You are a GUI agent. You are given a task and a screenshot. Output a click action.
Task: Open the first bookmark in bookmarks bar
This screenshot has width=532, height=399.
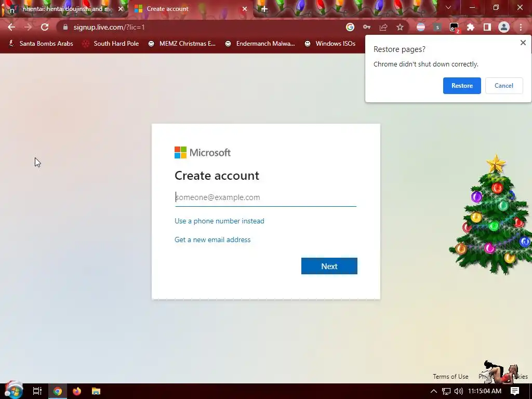pyautogui.click(x=41, y=44)
